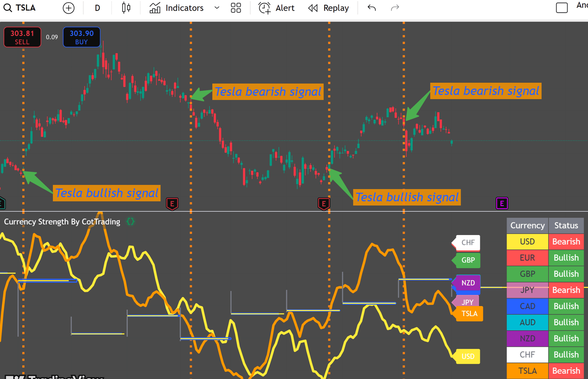Viewport: 588px width, 379px height.
Task: Expand the chevron dropdown beside Indicators
Action: [217, 8]
